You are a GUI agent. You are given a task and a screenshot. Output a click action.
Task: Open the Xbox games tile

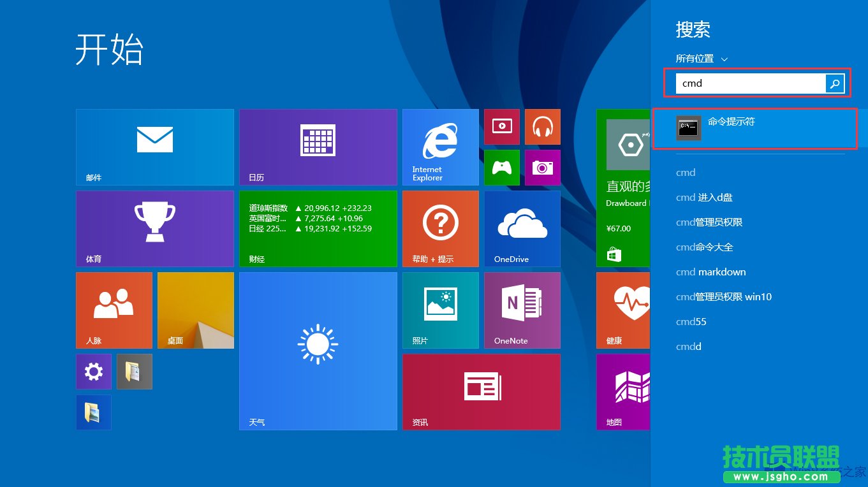click(502, 168)
